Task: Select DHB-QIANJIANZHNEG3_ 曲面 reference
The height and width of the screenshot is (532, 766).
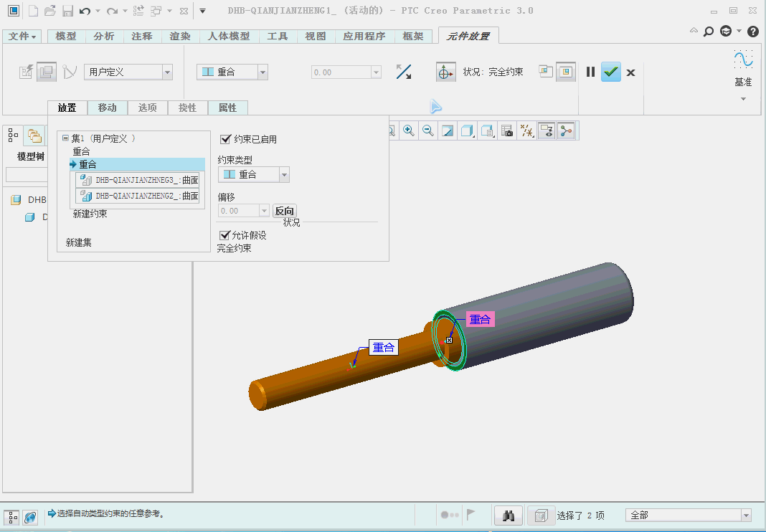Action: pyautogui.click(x=137, y=180)
